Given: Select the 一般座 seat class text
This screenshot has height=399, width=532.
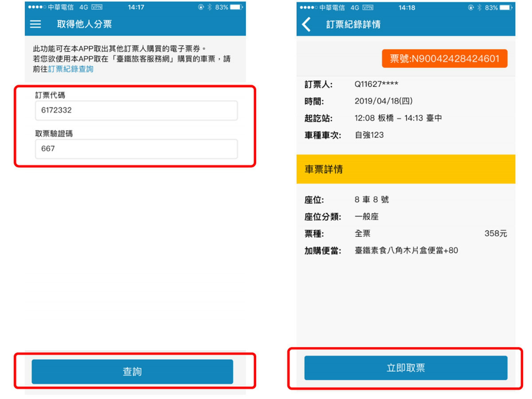Looking at the screenshot, I should coord(367,216).
